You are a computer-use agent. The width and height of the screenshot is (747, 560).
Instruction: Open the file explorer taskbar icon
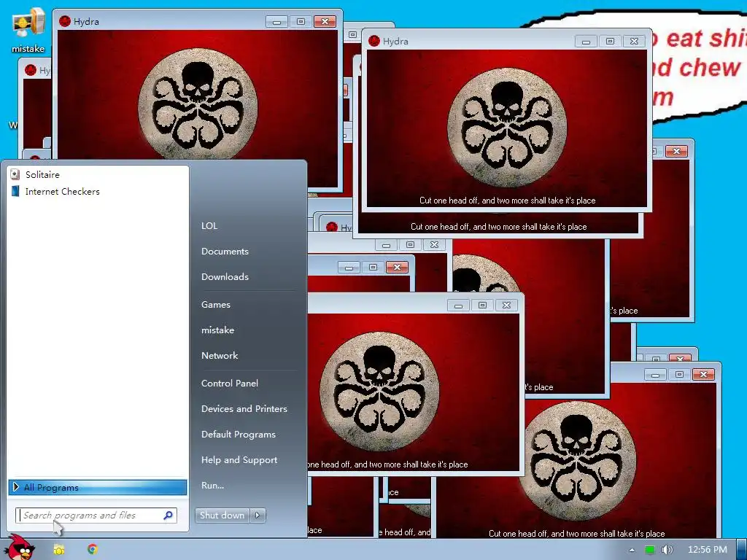pyautogui.click(x=58, y=550)
